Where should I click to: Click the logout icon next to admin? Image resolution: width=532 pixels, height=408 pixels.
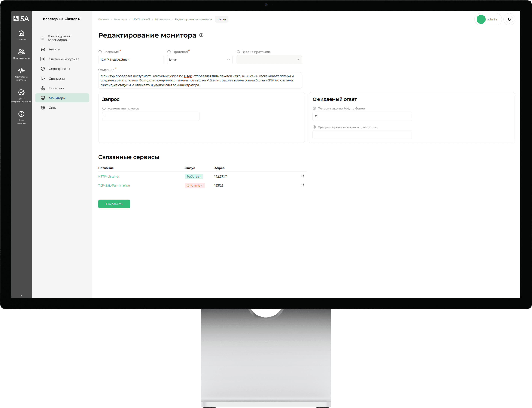click(509, 19)
